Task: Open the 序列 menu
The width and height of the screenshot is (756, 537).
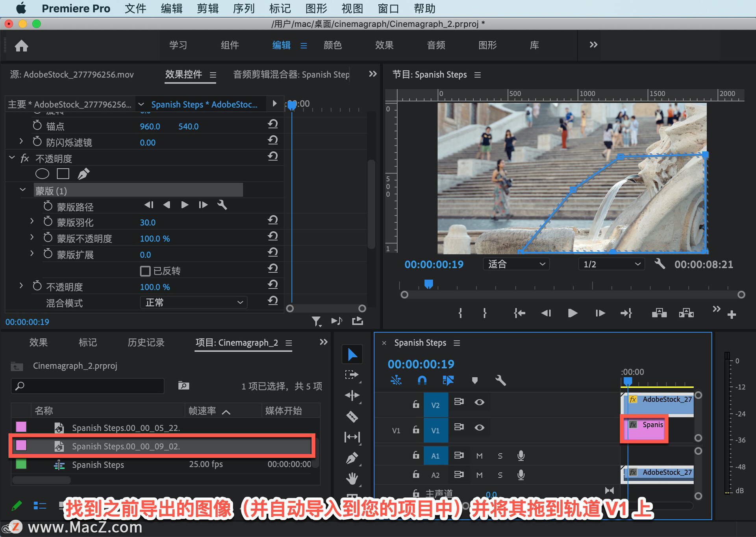Action: pos(243,8)
